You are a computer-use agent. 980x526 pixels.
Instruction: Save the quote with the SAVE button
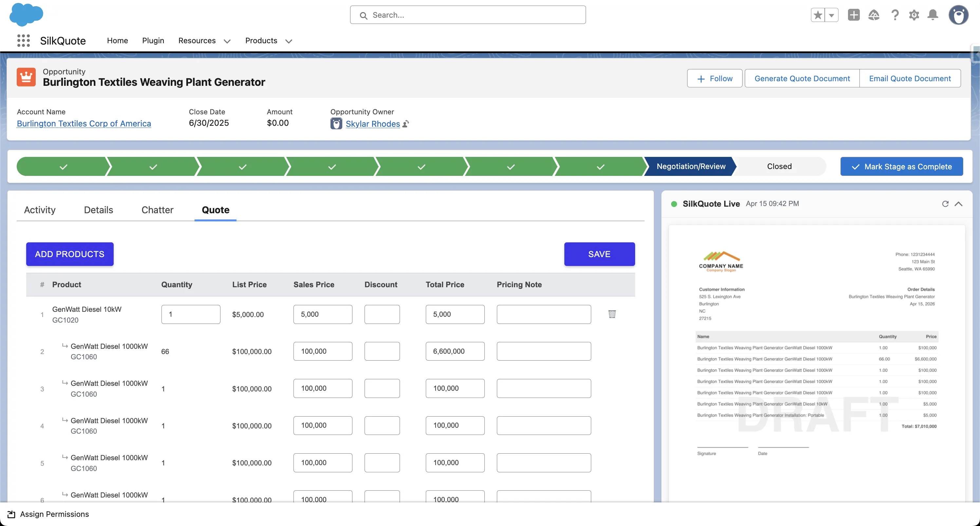pyautogui.click(x=599, y=254)
